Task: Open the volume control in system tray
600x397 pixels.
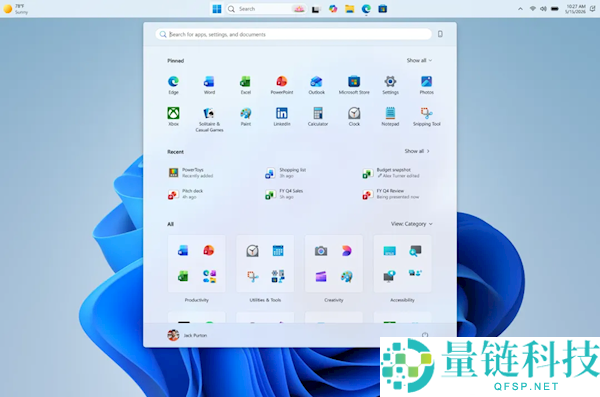Action: pyautogui.click(x=543, y=9)
